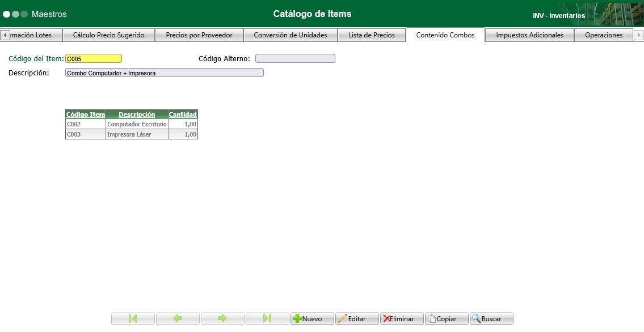Select grid row C003 Impresora Láser
Image resolution: width=644 pixels, height=332 pixels.
click(131, 134)
